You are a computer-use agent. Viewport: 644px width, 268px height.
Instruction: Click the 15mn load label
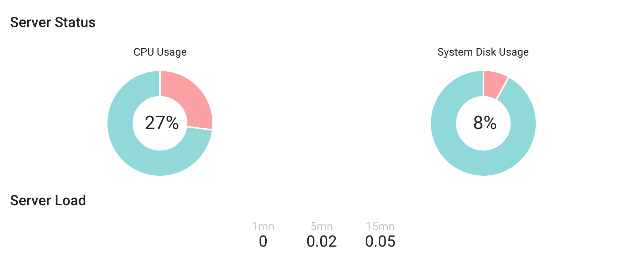(x=380, y=226)
